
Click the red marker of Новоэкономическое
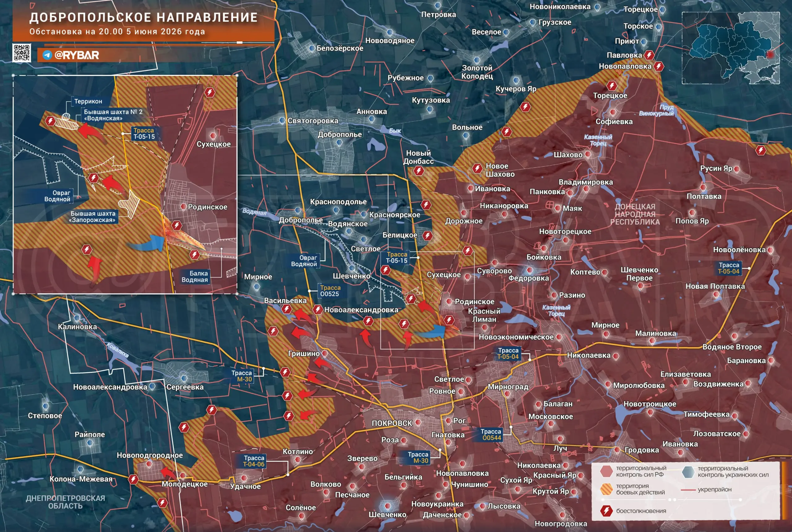tap(559, 337)
